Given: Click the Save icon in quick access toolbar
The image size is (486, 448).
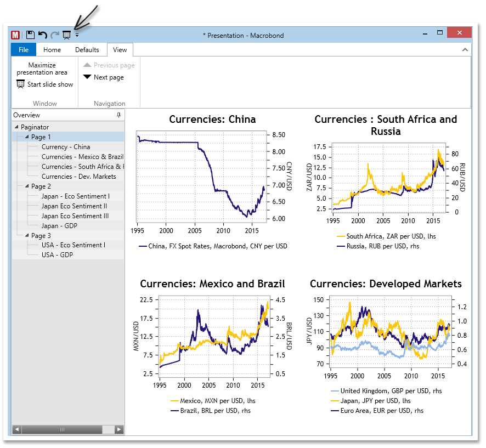Looking at the screenshot, I should [30, 35].
